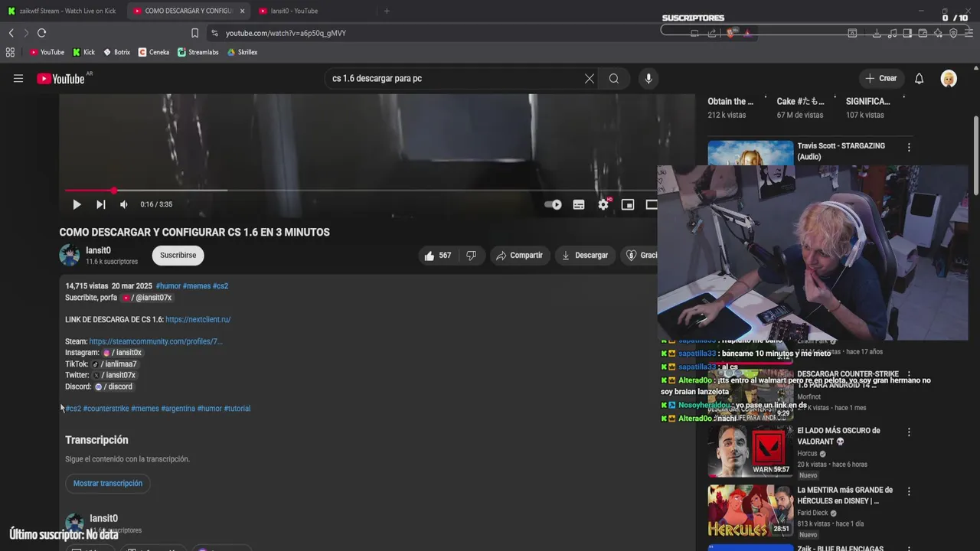This screenshot has width=980, height=551.
Task: Share the video via Compartir
Action: point(519,256)
